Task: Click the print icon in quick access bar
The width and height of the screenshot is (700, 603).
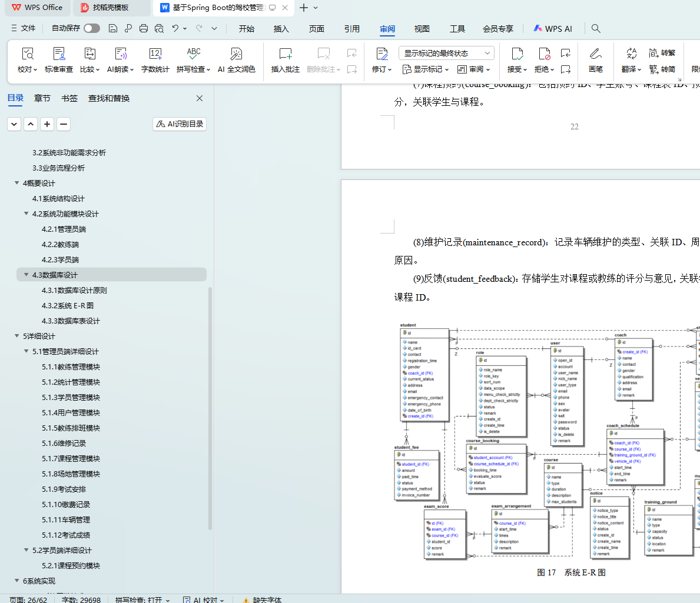Action: 144,28
